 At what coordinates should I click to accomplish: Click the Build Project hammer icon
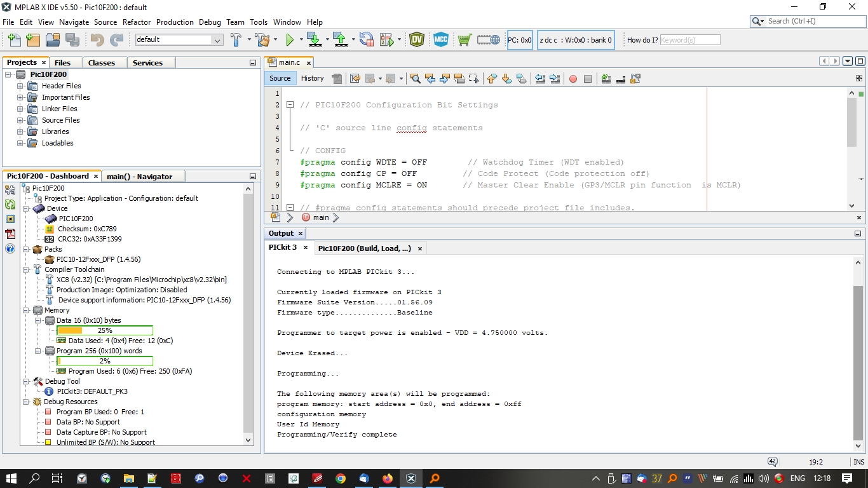tap(236, 39)
